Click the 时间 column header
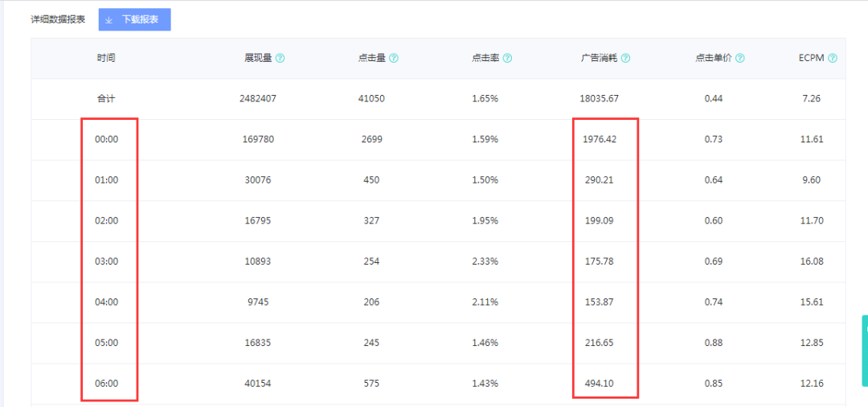The width and height of the screenshot is (868, 407). (x=106, y=59)
